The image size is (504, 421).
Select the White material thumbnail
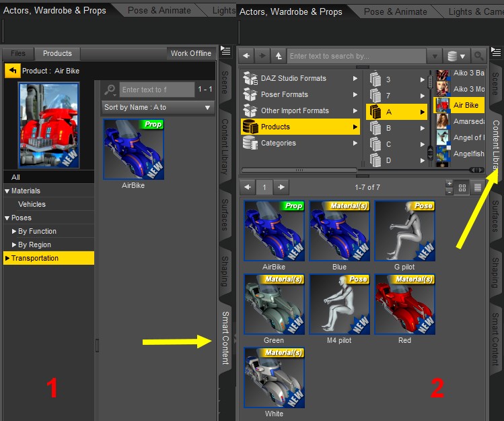click(x=274, y=377)
